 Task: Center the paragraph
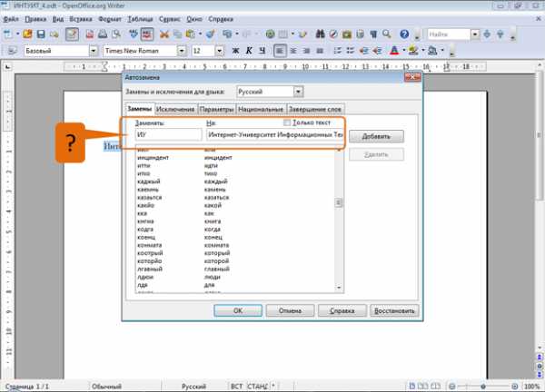coord(293,51)
